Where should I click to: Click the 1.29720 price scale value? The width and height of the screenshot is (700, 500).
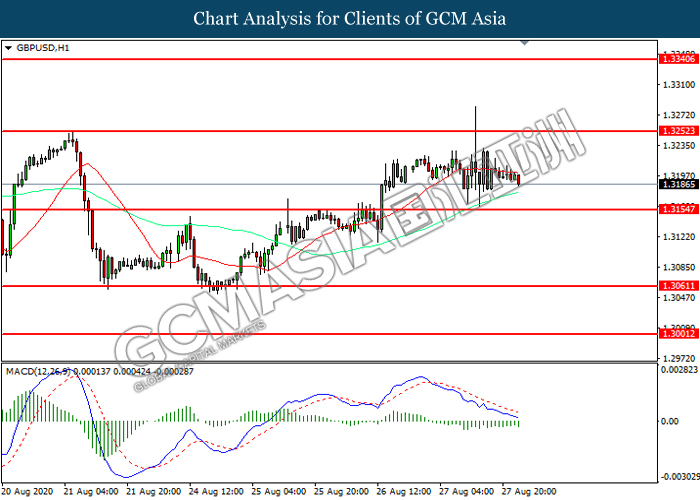click(x=679, y=358)
